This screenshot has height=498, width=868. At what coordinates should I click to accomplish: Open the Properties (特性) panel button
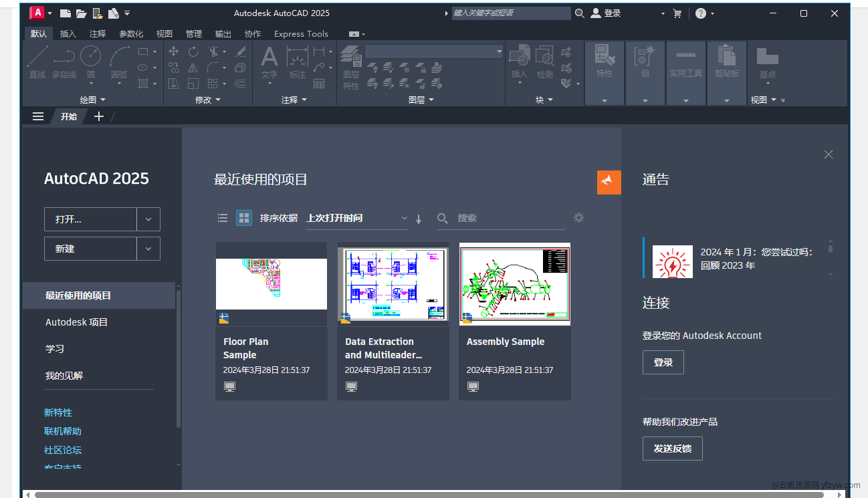[605, 72]
